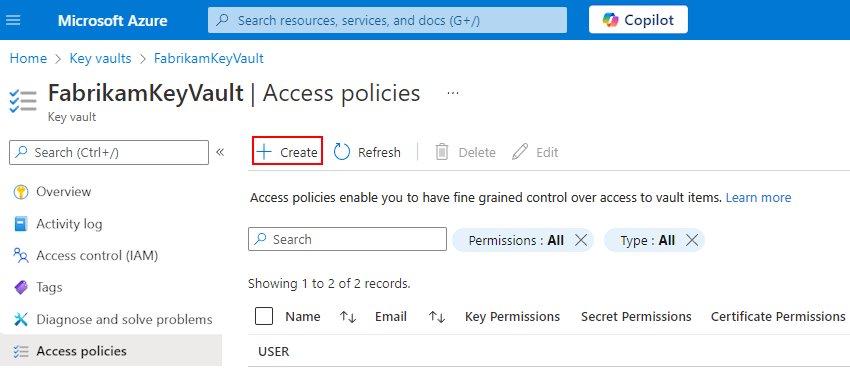Image resolution: width=850 pixels, height=370 pixels.
Task: Open the ellipsis more options menu
Action: click(453, 93)
